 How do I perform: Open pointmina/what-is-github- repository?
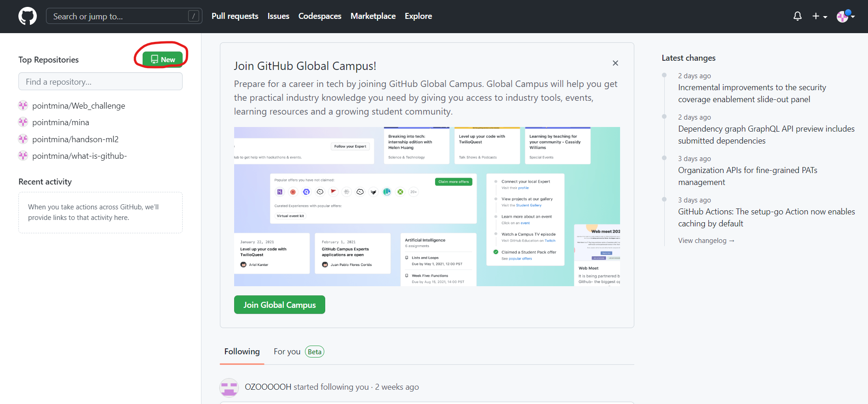[x=80, y=156]
